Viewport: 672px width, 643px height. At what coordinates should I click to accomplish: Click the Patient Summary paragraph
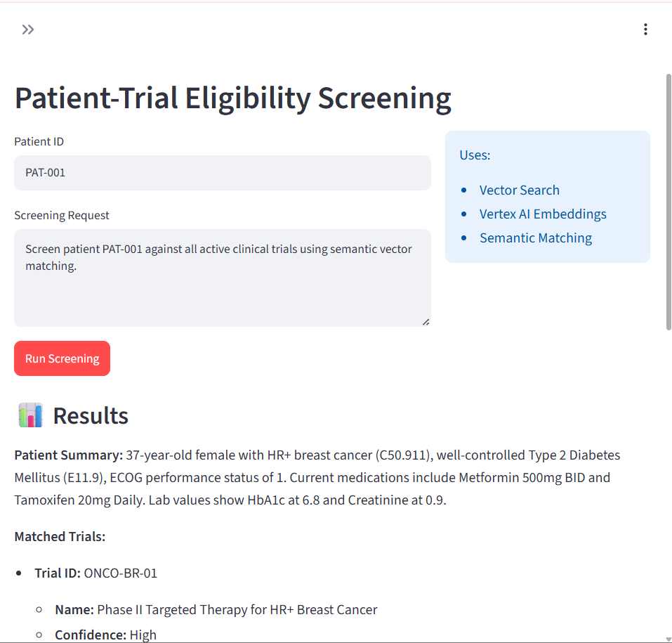pyautogui.click(x=317, y=477)
